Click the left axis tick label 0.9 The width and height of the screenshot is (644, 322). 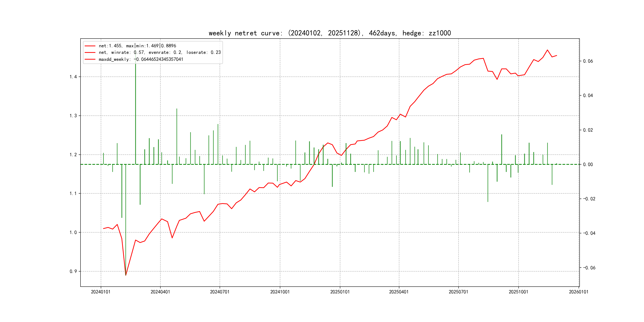point(73,271)
